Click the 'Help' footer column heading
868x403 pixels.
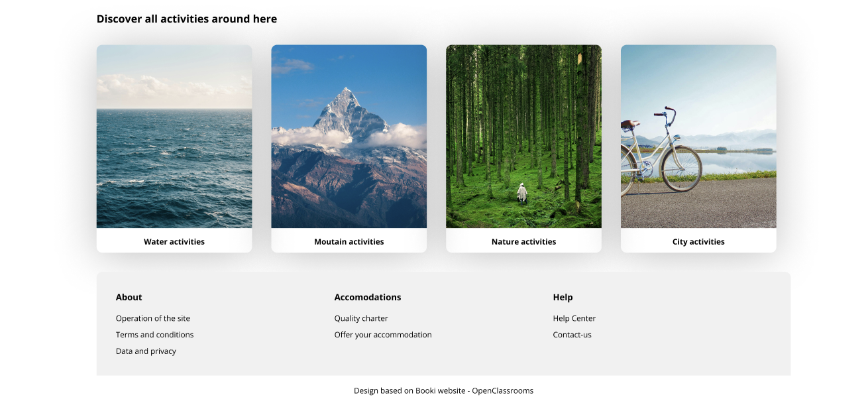click(563, 298)
